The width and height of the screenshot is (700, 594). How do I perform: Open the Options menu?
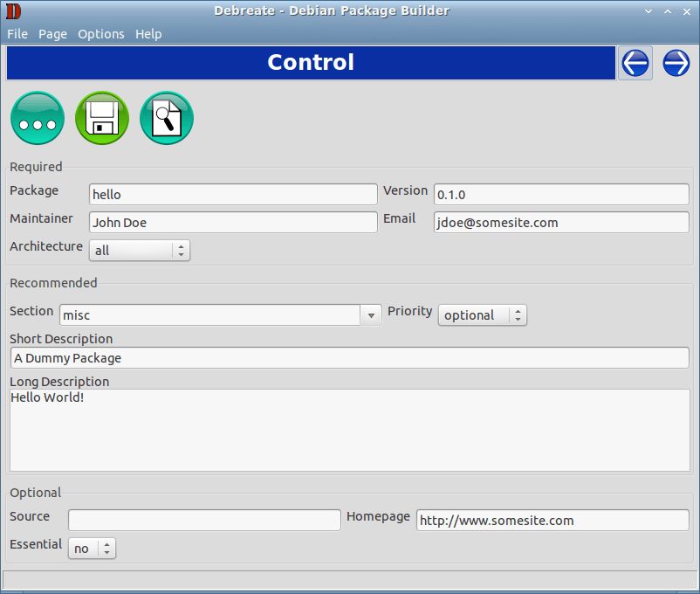click(100, 34)
